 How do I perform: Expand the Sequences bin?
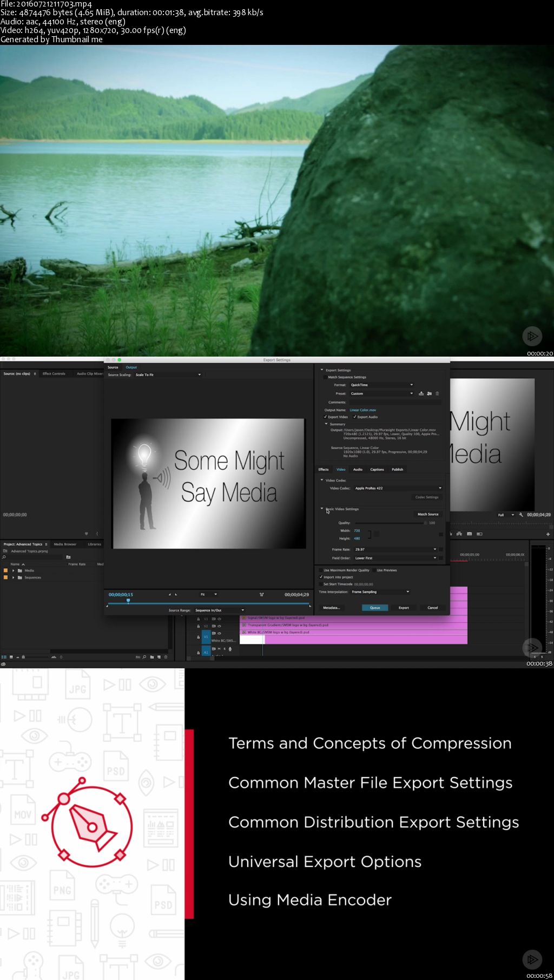coord(14,577)
